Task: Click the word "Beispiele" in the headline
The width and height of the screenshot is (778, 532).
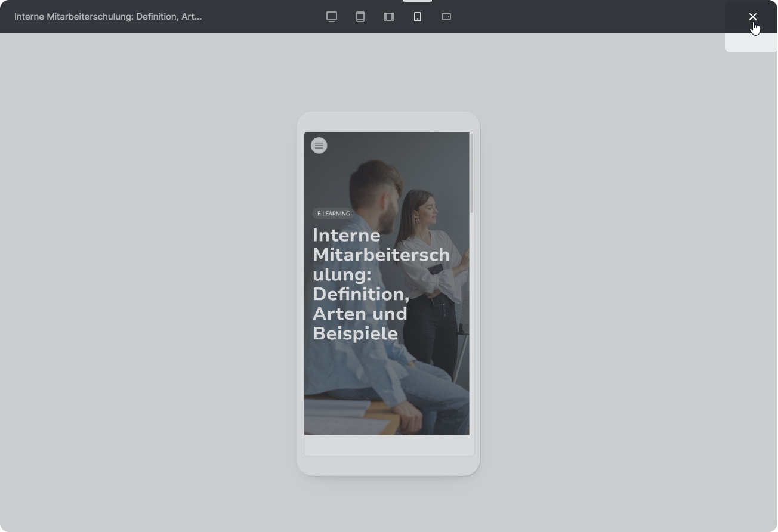Action: pyautogui.click(x=355, y=333)
